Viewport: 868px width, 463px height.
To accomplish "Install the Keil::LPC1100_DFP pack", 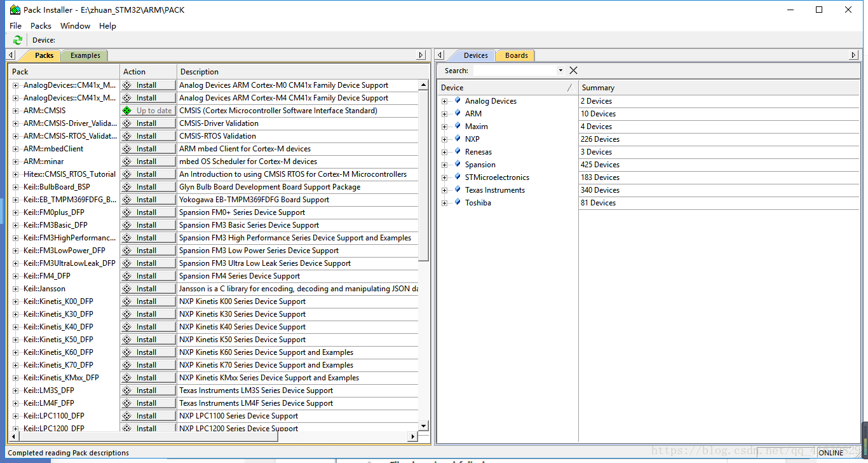I will click(148, 416).
